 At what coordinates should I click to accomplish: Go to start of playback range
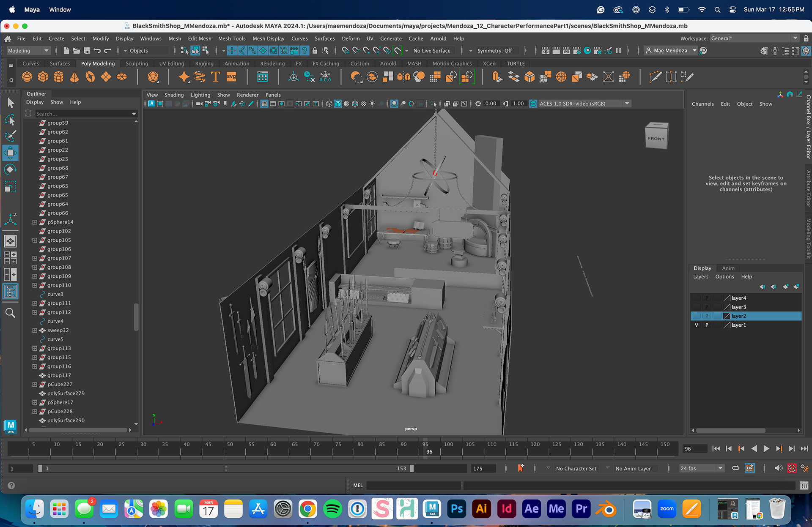click(716, 449)
